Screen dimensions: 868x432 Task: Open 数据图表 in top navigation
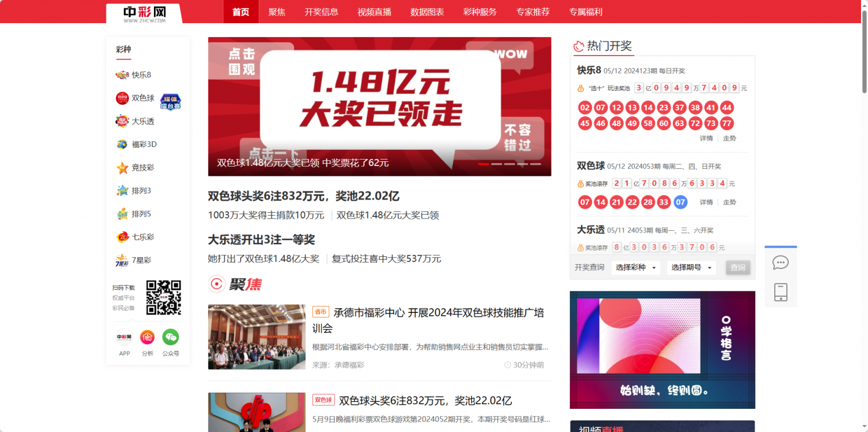coord(427,12)
